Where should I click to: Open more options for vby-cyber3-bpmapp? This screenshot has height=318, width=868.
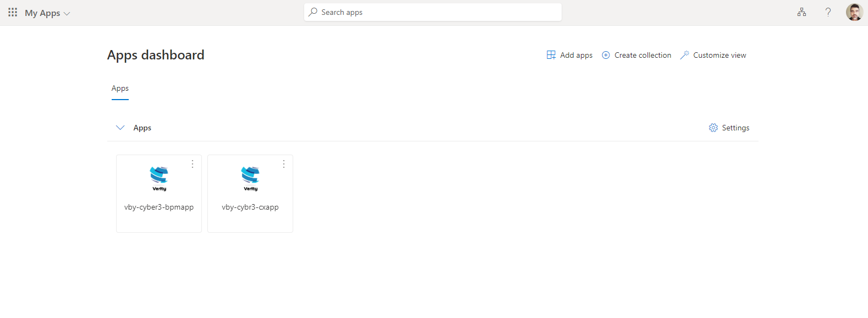coord(193,164)
